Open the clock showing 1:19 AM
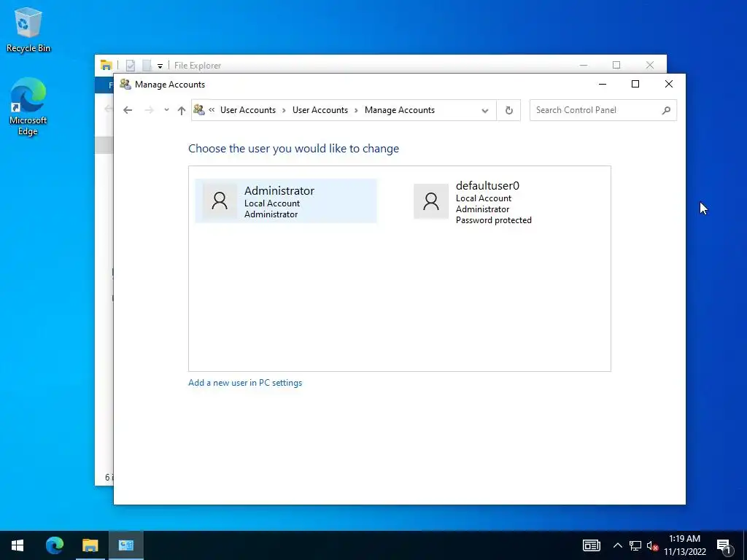 pyautogui.click(x=684, y=545)
